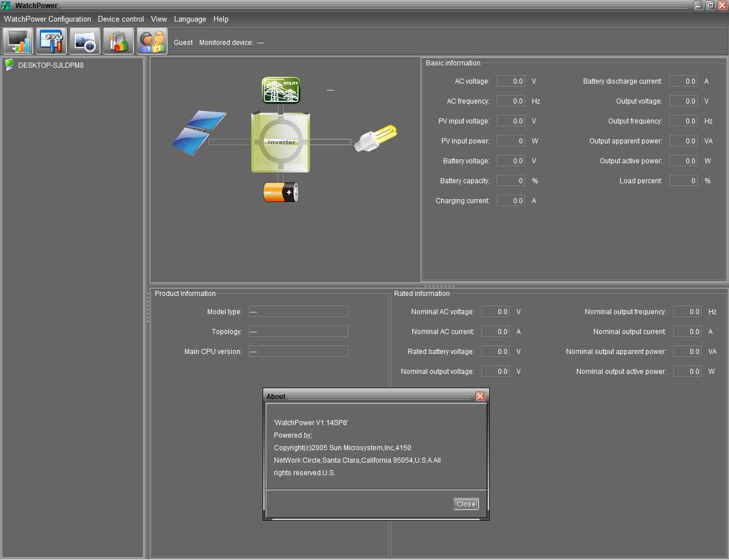This screenshot has height=560, width=729.
Task: Click the Nominal output apparent power value field
Action: pyautogui.click(x=687, y=351)
